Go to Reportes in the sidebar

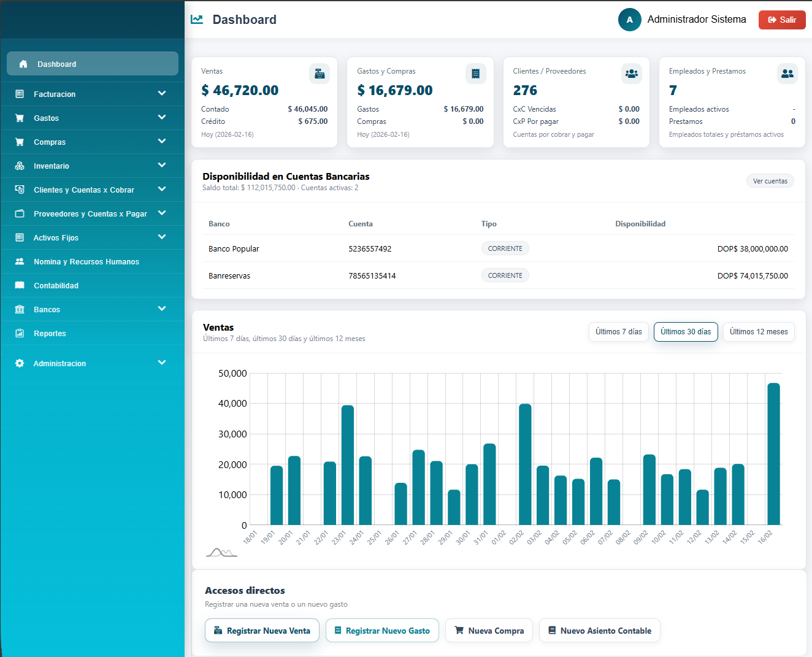click(50, 334)
